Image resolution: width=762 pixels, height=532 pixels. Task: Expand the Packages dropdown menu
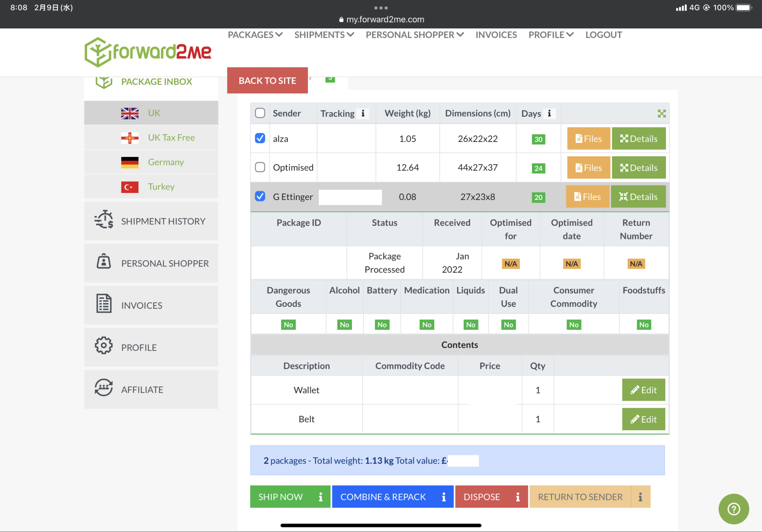[255, 35]
